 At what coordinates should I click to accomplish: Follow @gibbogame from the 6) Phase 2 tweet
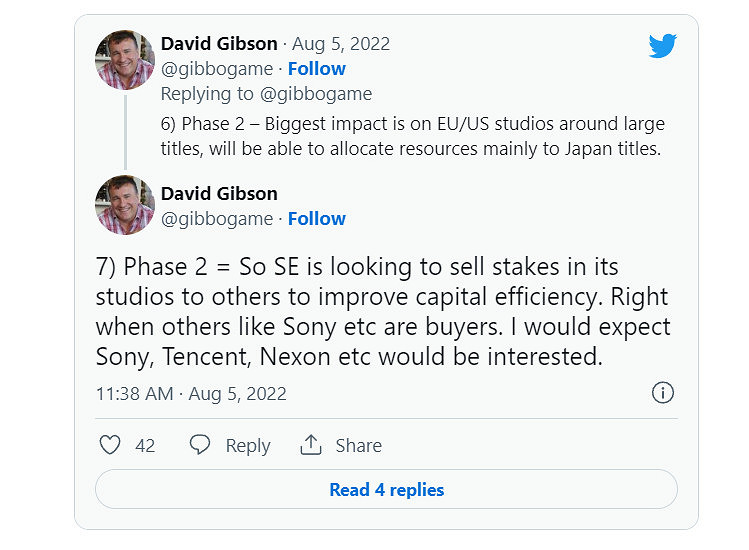pyautogui.click(x=317, y=69)
